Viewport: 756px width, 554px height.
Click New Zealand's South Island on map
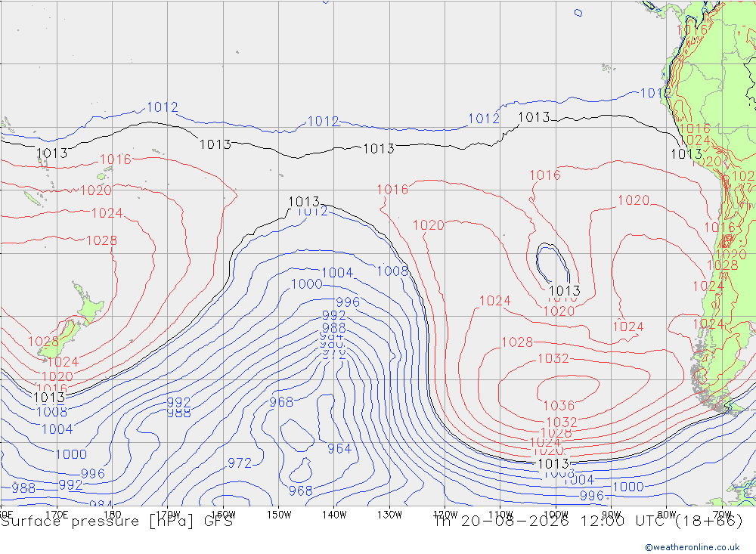pos(60,339)
